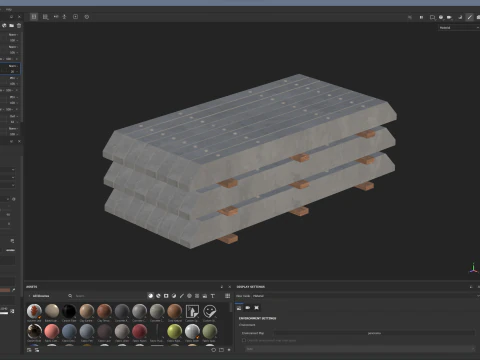The height and width of the screenshot is (360, 480).
Task: Close the Assets panel with X
Action: click(229, 287)
